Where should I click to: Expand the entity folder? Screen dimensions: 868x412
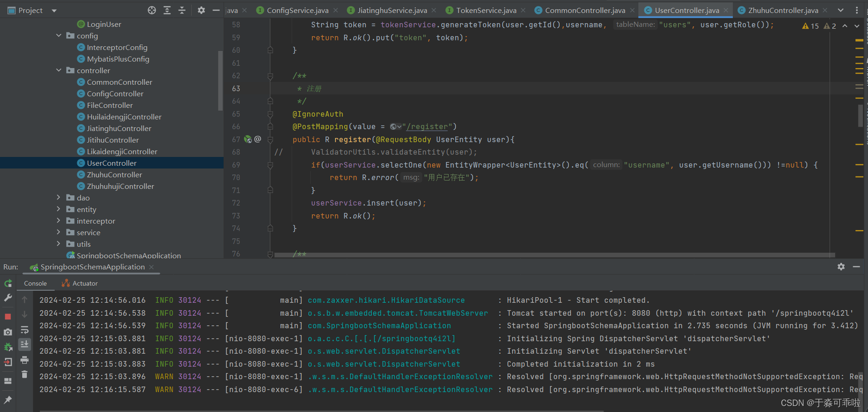click(x=59, y=209)
